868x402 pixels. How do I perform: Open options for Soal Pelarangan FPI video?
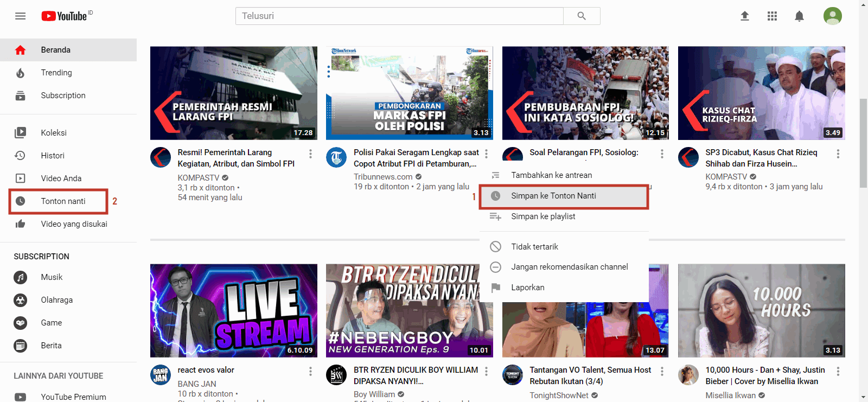(662, 154)
